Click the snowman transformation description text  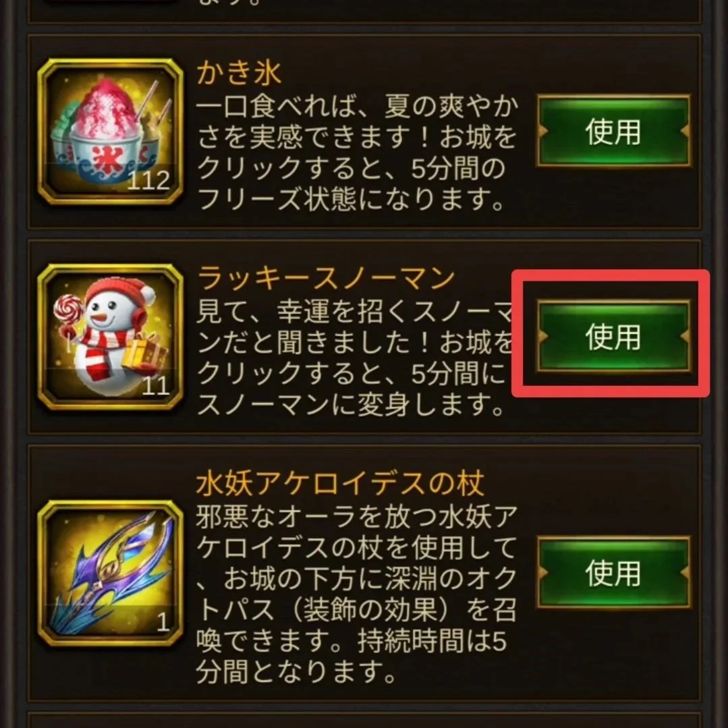[x=354, y=358]
